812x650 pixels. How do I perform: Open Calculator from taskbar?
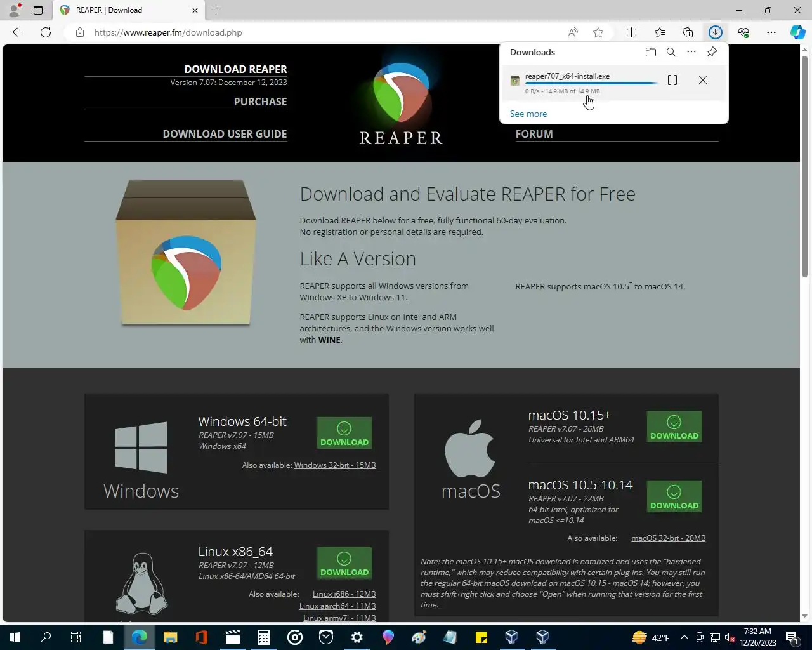point(264,637)
